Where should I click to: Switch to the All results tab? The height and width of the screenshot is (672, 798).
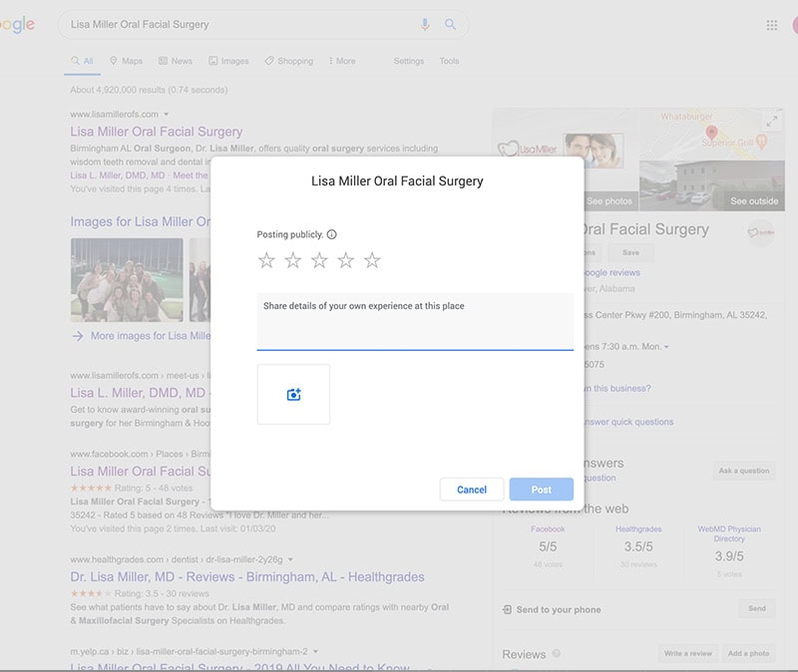(83, 61)
